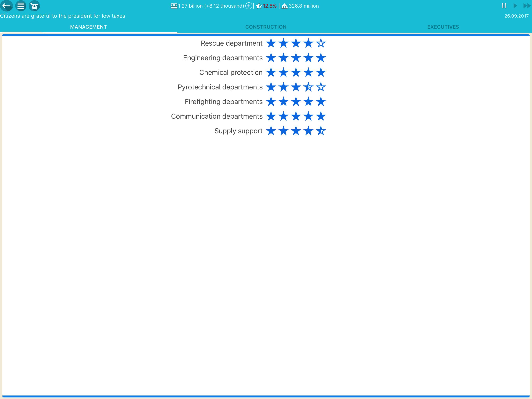Click the Firefighting departments label

pos(223,102)
